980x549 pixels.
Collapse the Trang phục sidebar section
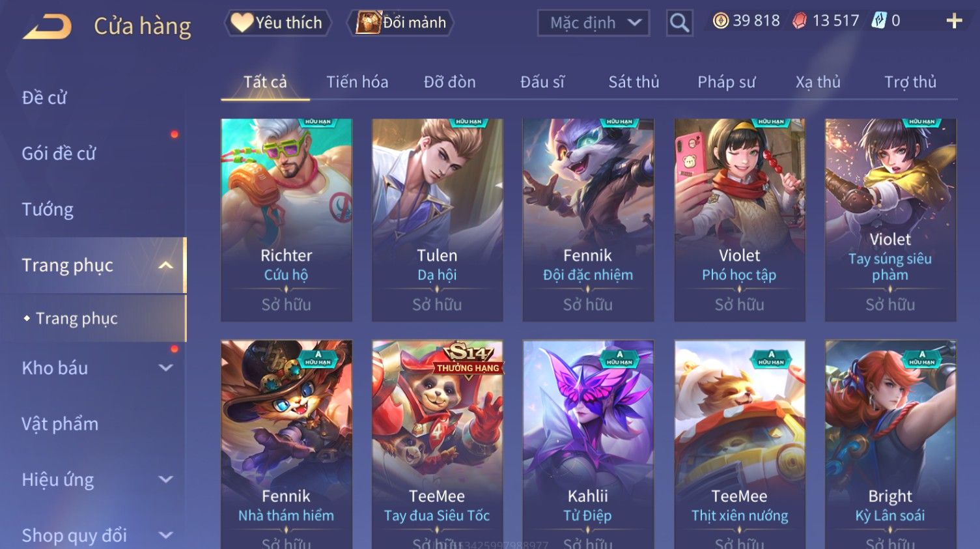pos(166,265)
